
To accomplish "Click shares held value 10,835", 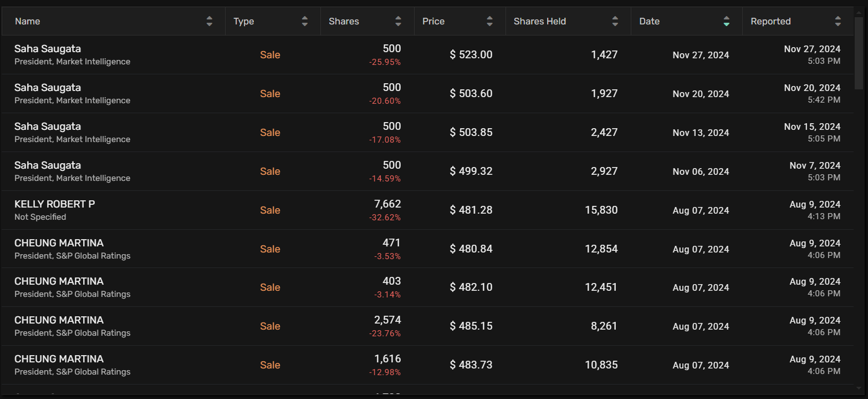I will [601, 365].
